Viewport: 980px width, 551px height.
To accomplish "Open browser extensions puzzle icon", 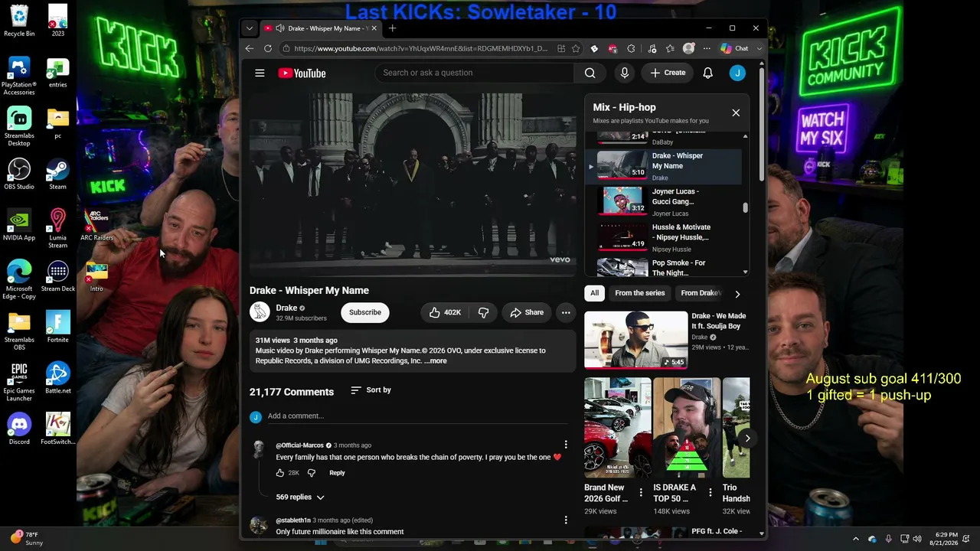I will coord(631,48).
